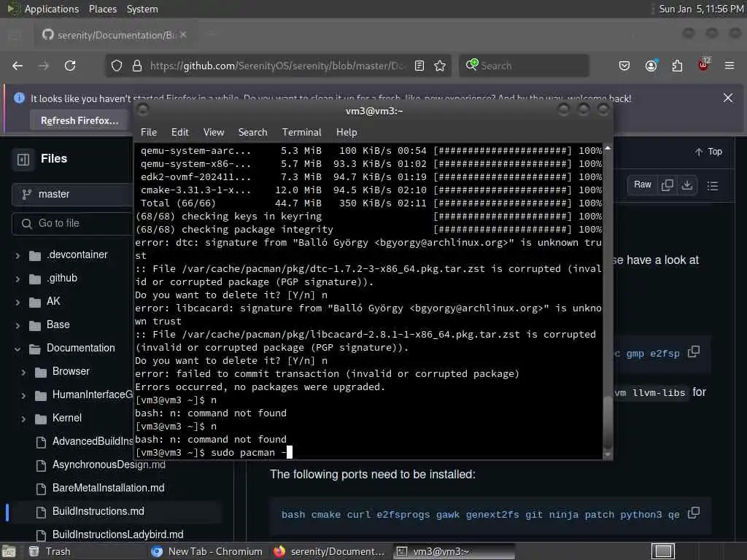The height and width of the screenshot is (560, 747).
Task: Open the master branch selector
Action: tap(72, 194)
